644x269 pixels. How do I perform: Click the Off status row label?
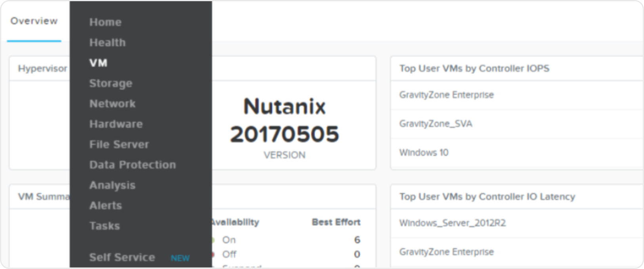pos(229,254)
